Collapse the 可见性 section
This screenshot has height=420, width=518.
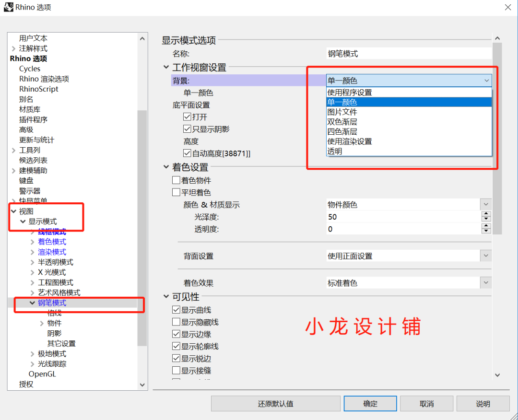166,296
